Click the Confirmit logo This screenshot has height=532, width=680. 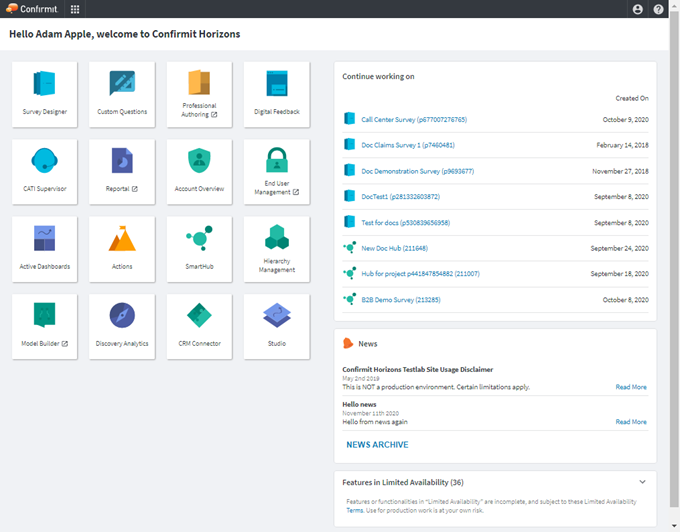(32, 9)
